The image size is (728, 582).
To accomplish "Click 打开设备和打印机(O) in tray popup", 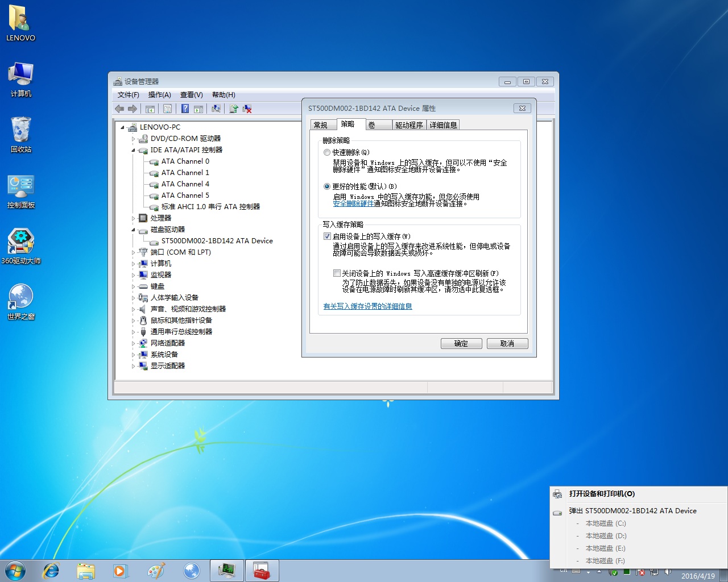I will point(639,494).
